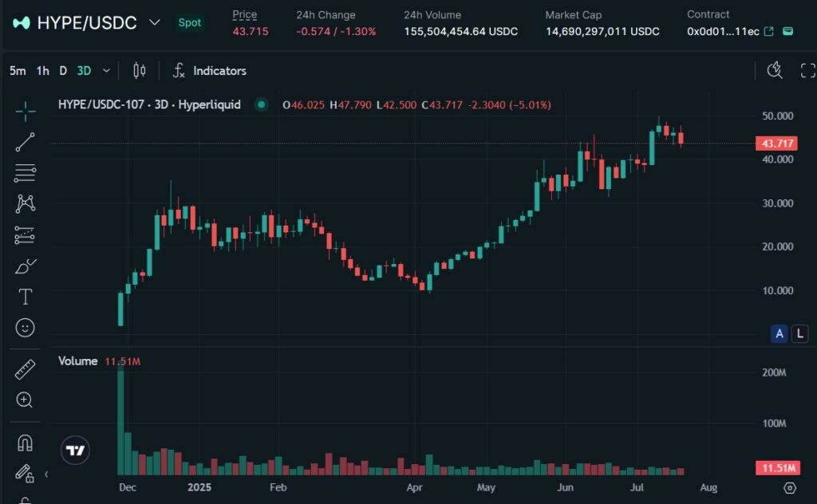Select the Text annotation tool
Viewport: 817px width, 504px height.
pos(25,297)
